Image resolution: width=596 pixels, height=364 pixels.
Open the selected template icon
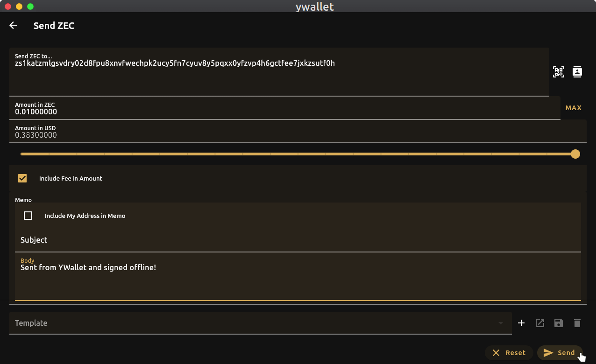[x=540, y=323]
